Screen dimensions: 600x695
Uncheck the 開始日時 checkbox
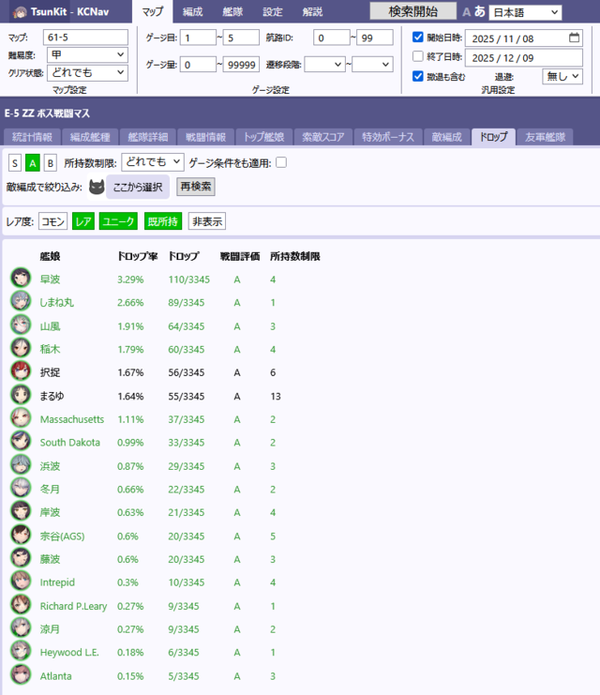[419, 37]
